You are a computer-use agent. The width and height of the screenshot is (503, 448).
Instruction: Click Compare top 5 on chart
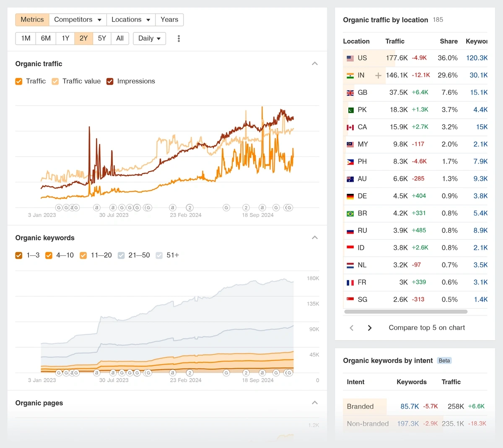[x=427, y=328]
